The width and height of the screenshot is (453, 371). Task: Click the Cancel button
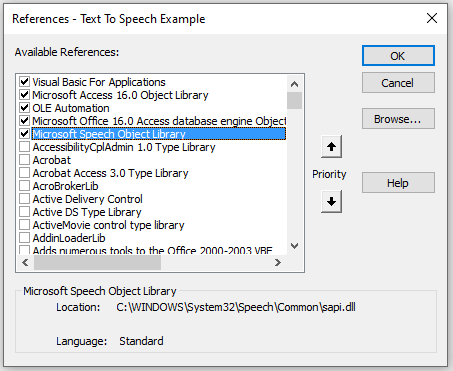tap(398, 83)
